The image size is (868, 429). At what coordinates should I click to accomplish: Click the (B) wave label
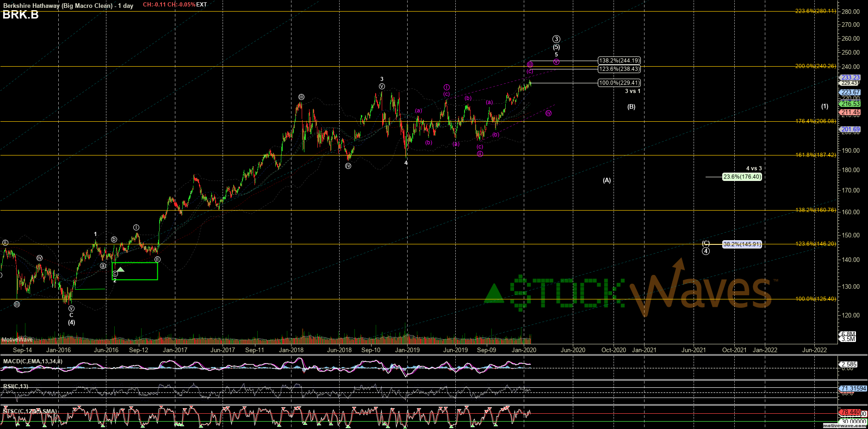point(632,107)
